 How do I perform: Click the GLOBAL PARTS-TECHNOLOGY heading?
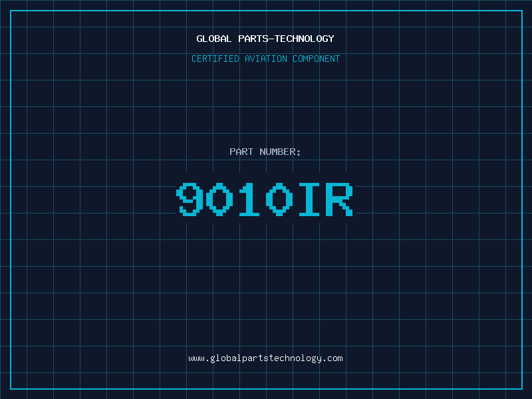pyautogui.click(x=265, y=39)
